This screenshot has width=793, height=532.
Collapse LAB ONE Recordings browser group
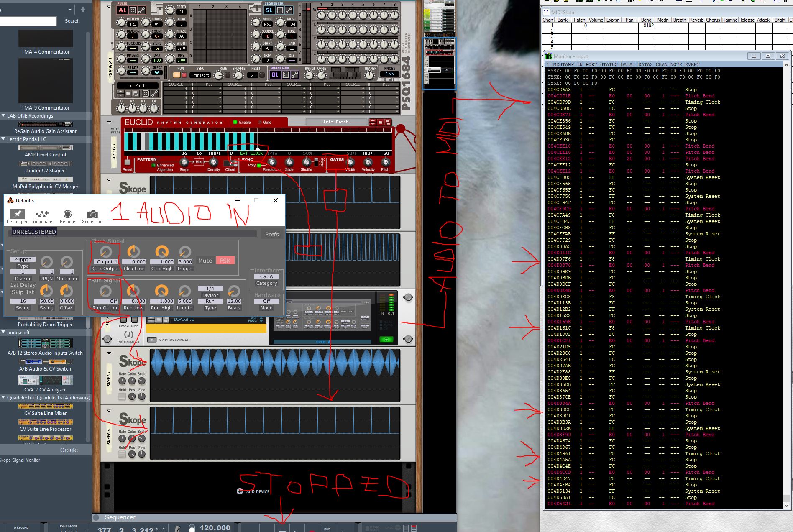point(3,116)
